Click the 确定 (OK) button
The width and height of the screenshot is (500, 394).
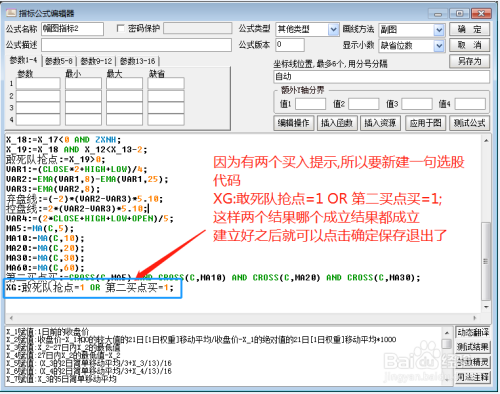469,29
